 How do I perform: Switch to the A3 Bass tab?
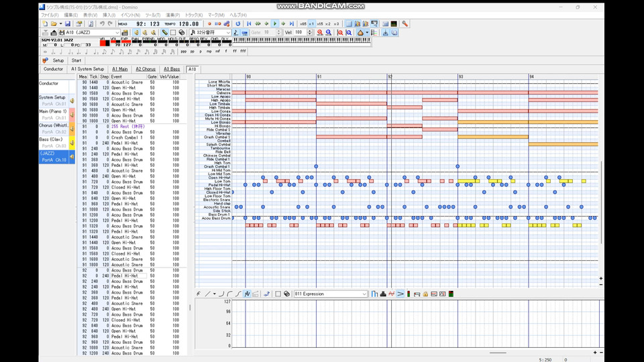pos(172,69)
